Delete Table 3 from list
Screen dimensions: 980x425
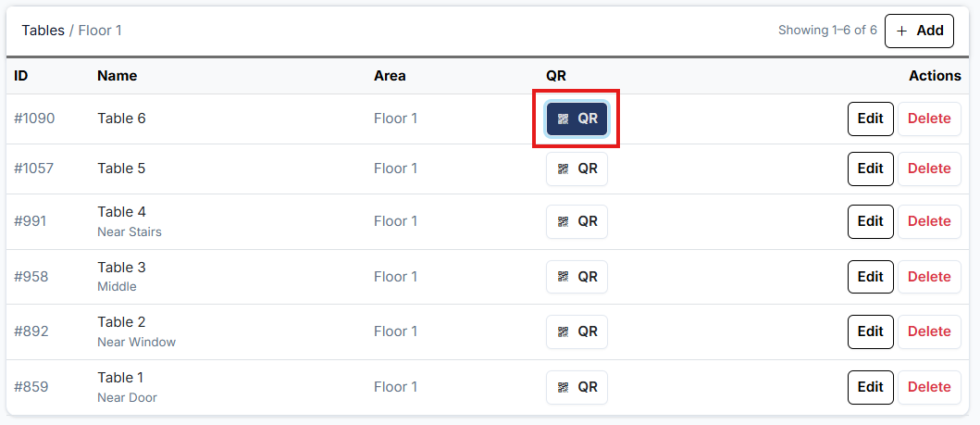tap(929, 277)
